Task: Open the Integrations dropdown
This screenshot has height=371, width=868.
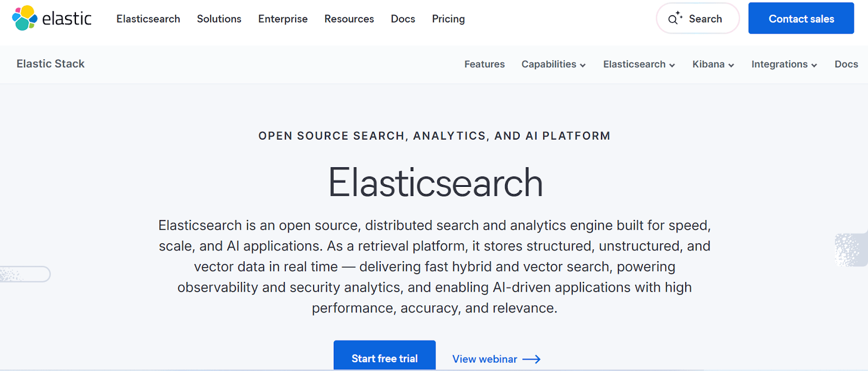Action: (783, 64)
